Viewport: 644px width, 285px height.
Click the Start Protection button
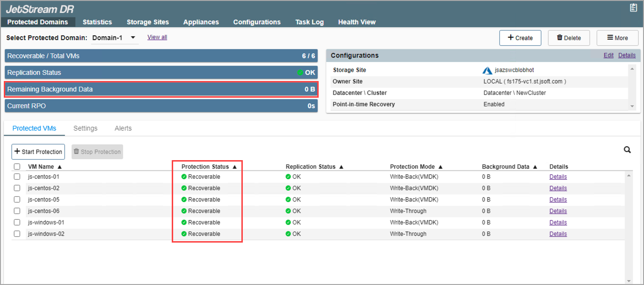click(x=38, y=152)
